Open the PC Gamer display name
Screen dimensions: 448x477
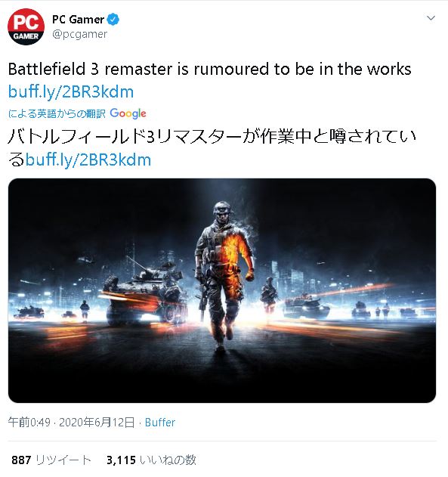tap(78, 20)
